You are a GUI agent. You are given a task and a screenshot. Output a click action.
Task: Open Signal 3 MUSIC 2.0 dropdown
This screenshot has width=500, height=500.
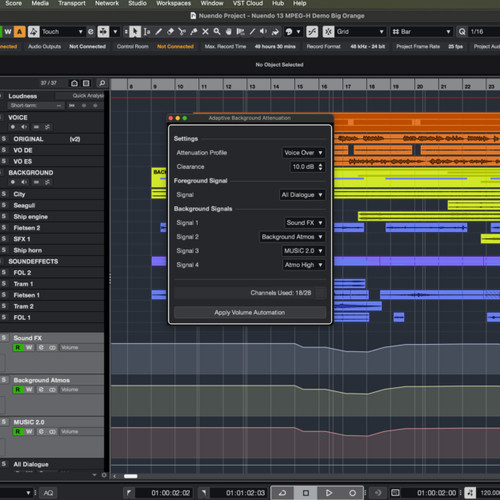[303, 251]
